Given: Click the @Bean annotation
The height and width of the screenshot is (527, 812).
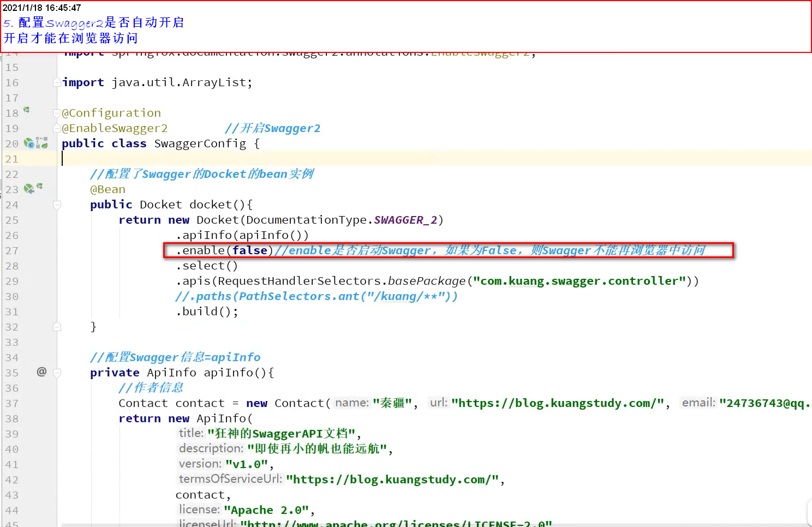Looking at the screenshot, I should [108, 189].
